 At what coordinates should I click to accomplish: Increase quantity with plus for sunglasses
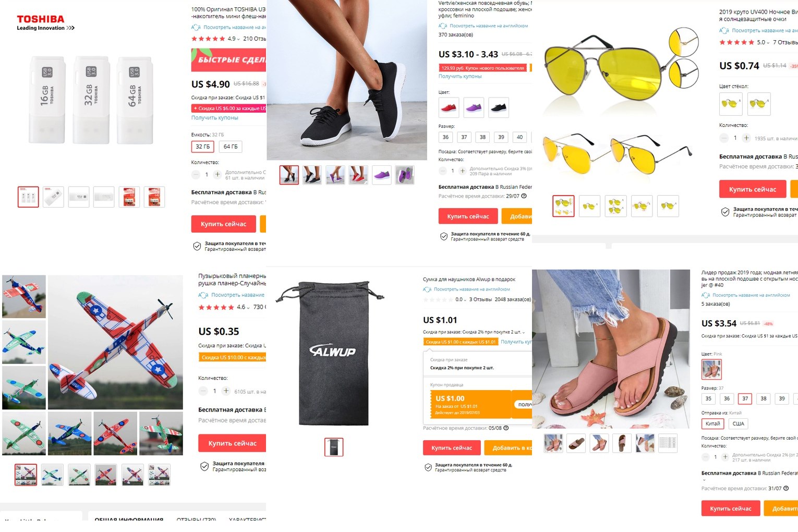tap(746, 138)
